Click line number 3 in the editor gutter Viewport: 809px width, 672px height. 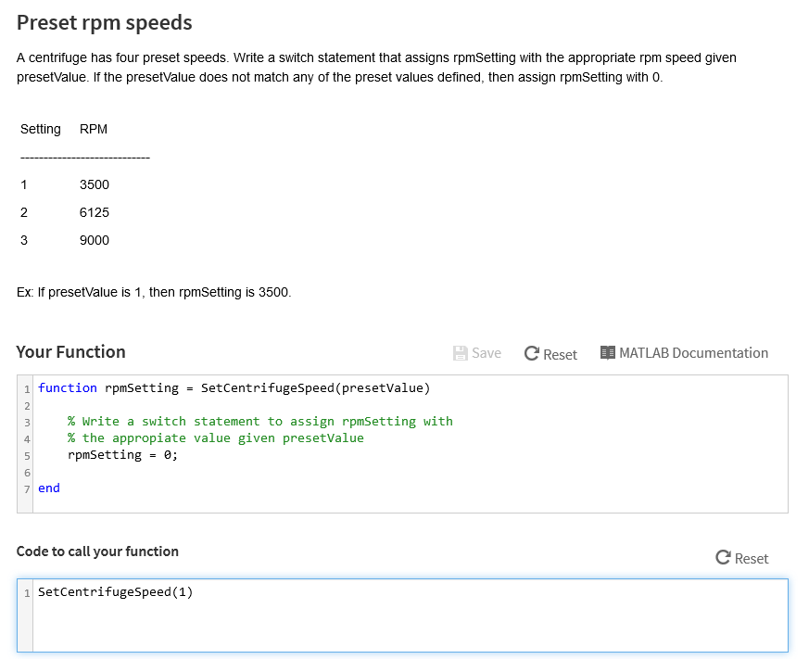pos(25,421)
